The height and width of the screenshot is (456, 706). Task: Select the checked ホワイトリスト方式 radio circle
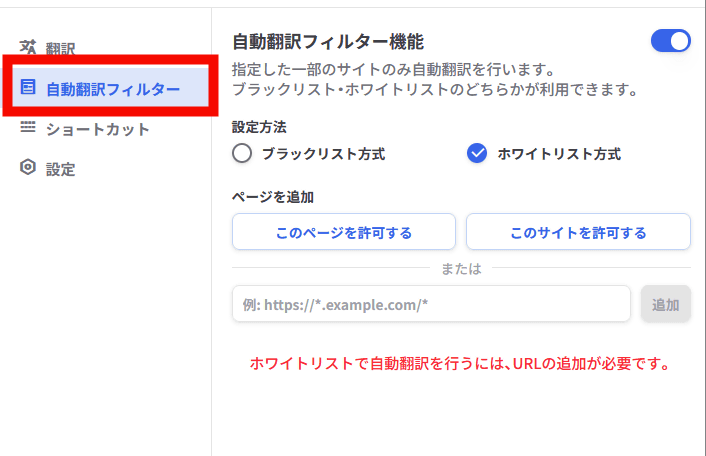[477, 154]
